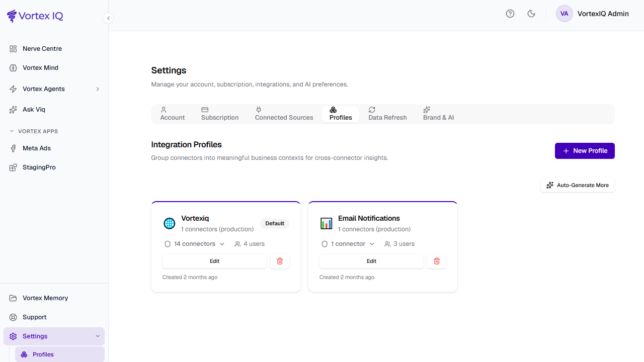Click 4 users on Vortexiq card
This screenshot has height=362, width=644.
point(250,244)
